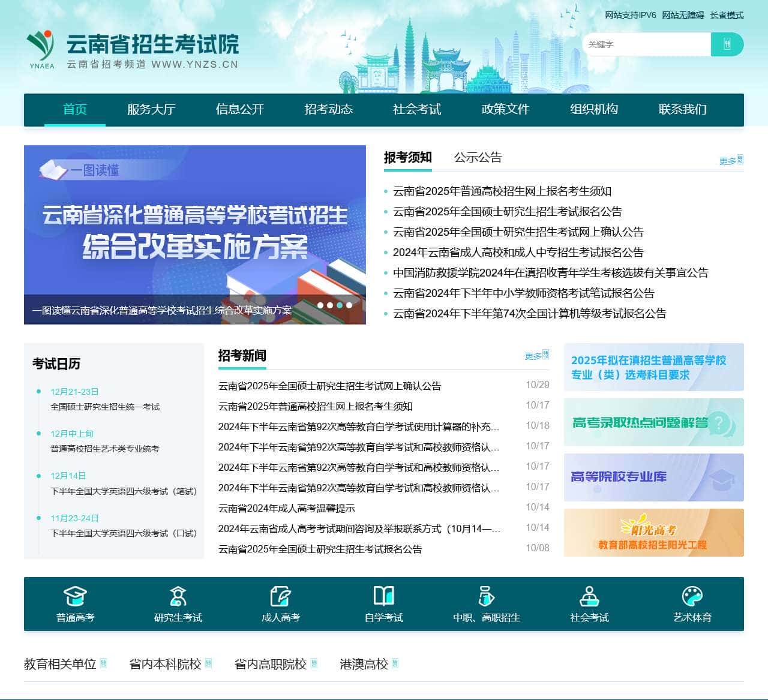Open the 自学考试 book icon
Screen dimensions: 768x700
click(383, 596)
